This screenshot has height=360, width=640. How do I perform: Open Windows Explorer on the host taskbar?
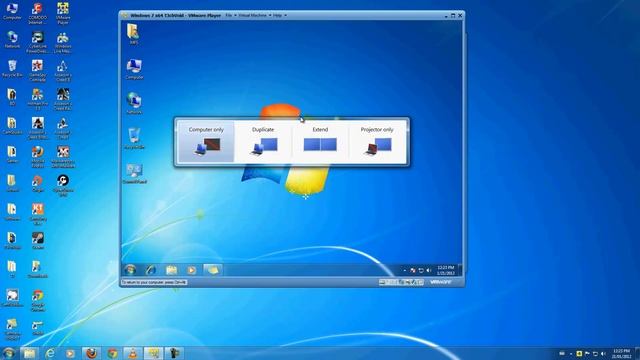pos(29,353)
